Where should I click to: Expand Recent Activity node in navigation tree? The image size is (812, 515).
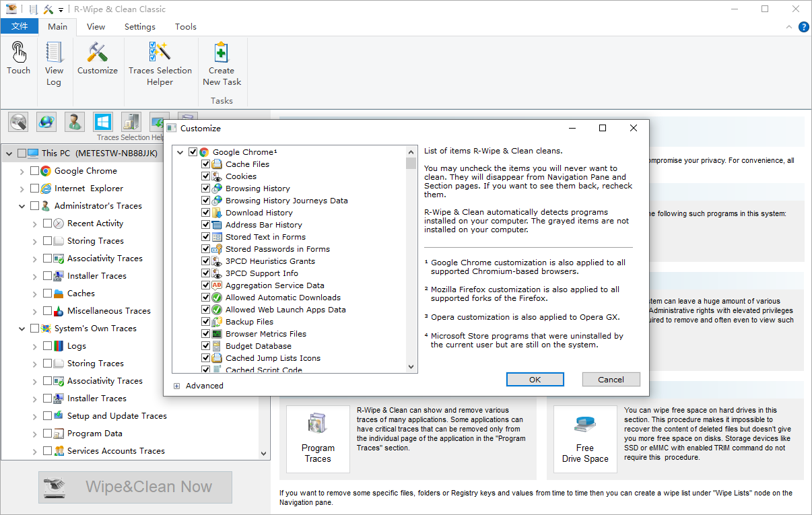(35, 224)
